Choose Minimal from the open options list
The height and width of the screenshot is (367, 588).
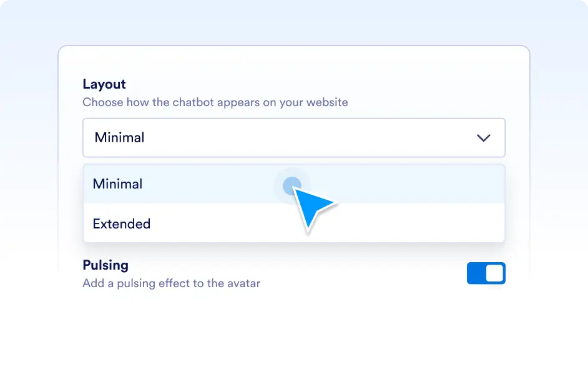(x=294, y=183)
